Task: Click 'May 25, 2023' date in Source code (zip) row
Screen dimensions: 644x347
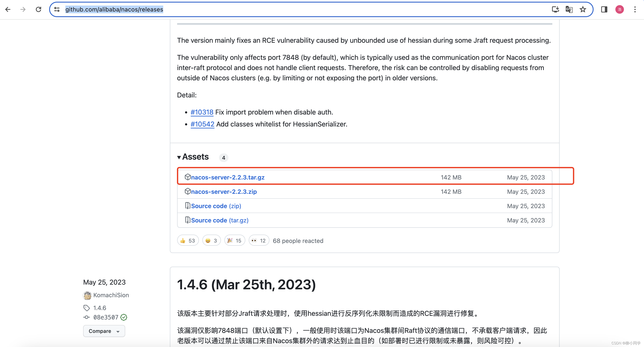Action: tap(526, 206)
